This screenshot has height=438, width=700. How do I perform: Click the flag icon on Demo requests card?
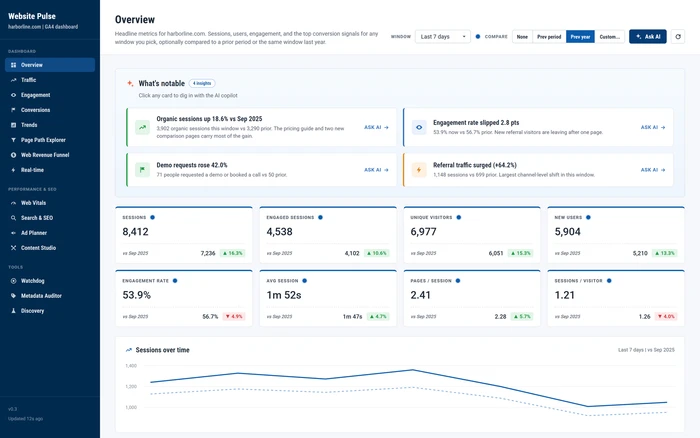pyautogui.click(x=142, y=170)
